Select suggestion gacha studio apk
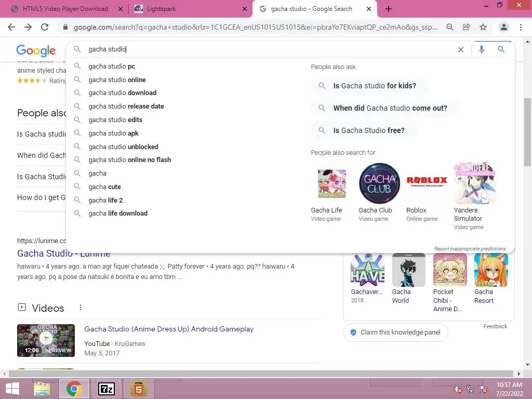532x399 pixels. pos(113,134)
